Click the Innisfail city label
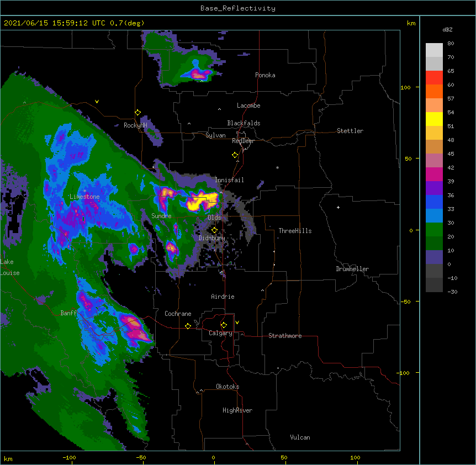The width and height of the screenshot is (476, 465). (x=229, y=180)
